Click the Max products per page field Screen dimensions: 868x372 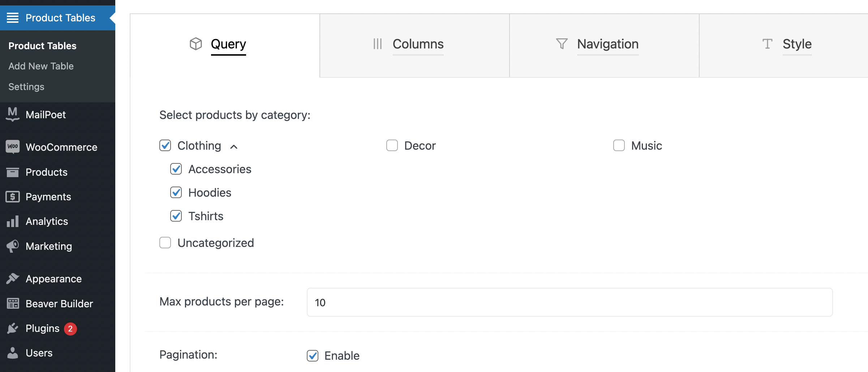(570, 302)
